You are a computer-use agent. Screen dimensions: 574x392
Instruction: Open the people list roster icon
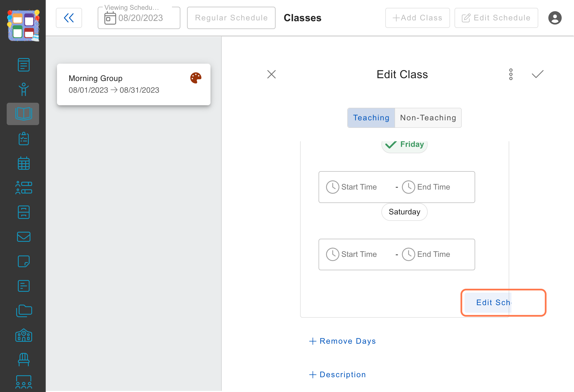(x=23, y=188)
